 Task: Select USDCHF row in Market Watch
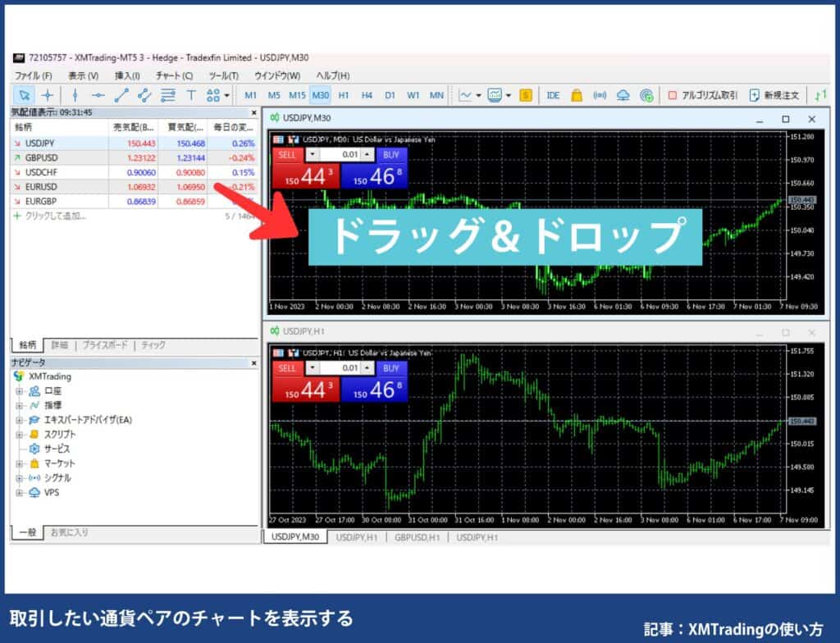pos(134,172)
